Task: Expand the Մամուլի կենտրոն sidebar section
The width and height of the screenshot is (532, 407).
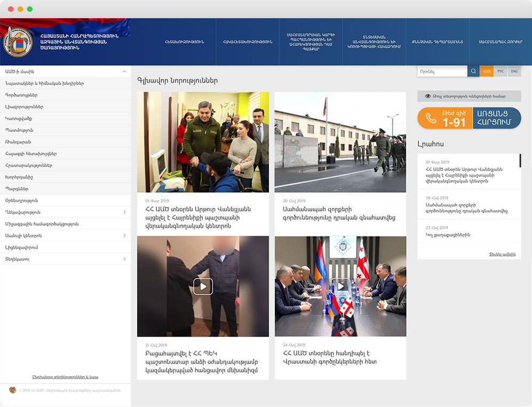Action: click(x=124, y=236)
